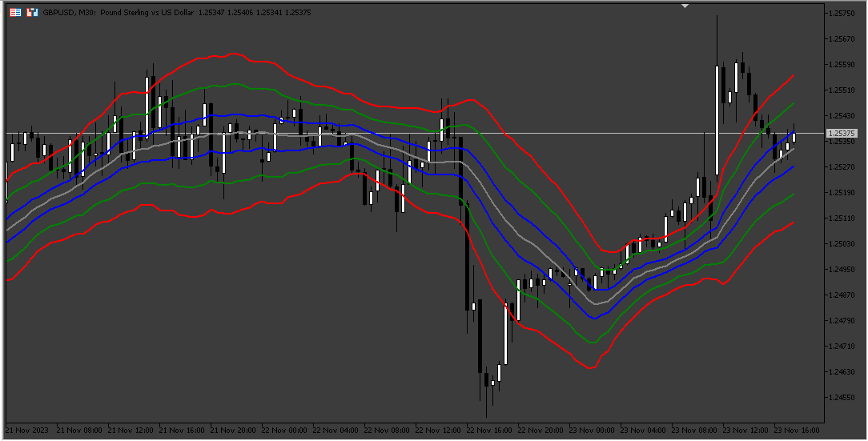The image size is (868, 441).
Task: Click the 22 Nov 20:00 time label
Action: coord(540,431)
